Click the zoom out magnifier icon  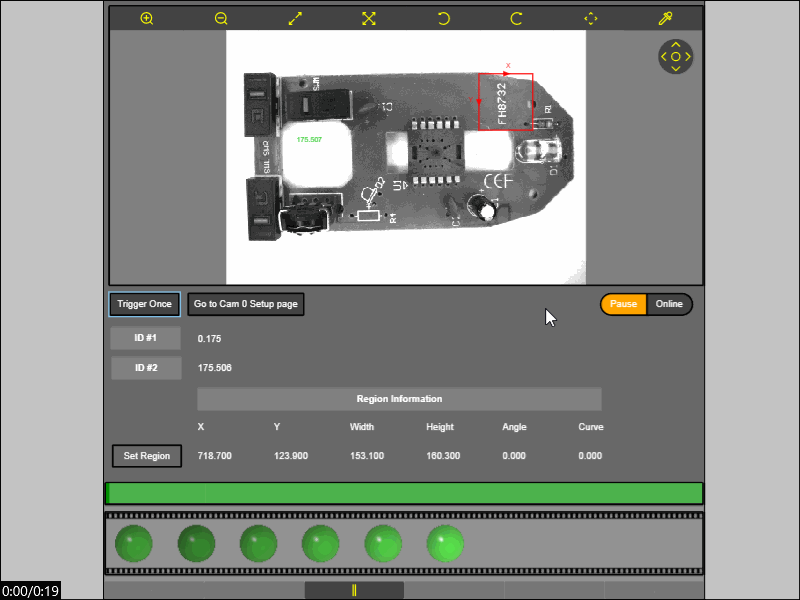point(221,18)
